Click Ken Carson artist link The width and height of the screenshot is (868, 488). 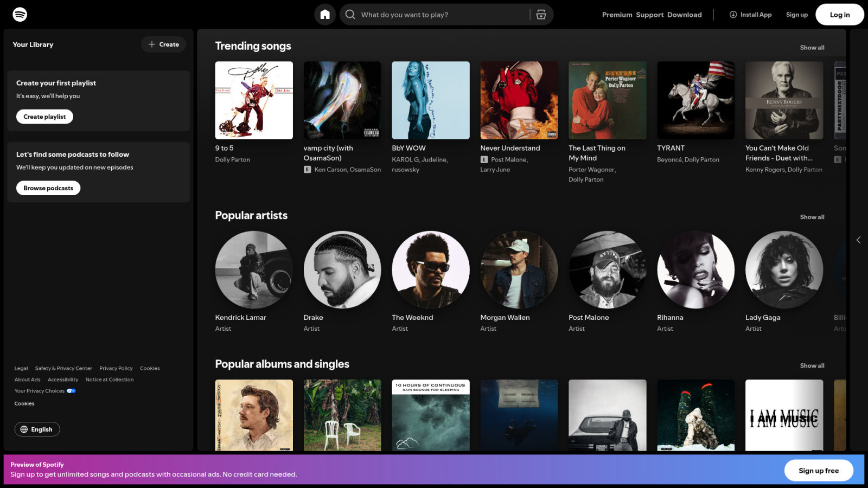click(330, 170)
